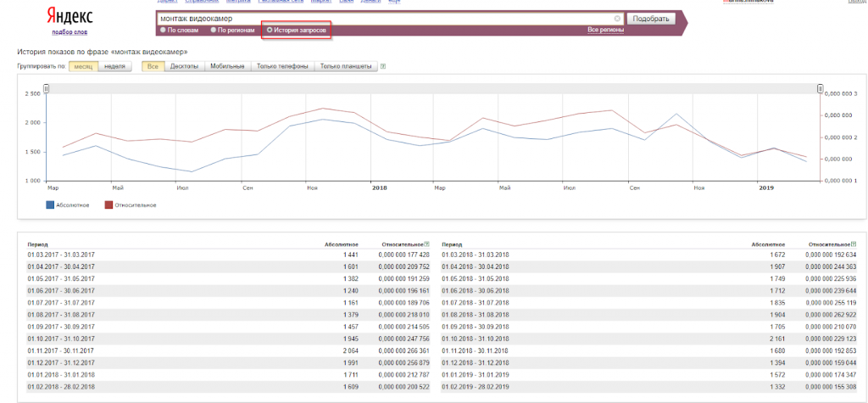Viewport: 868px width, 403px height.
Task: Switch to the Десктопы tab
Action: click(x=184, y=66)
